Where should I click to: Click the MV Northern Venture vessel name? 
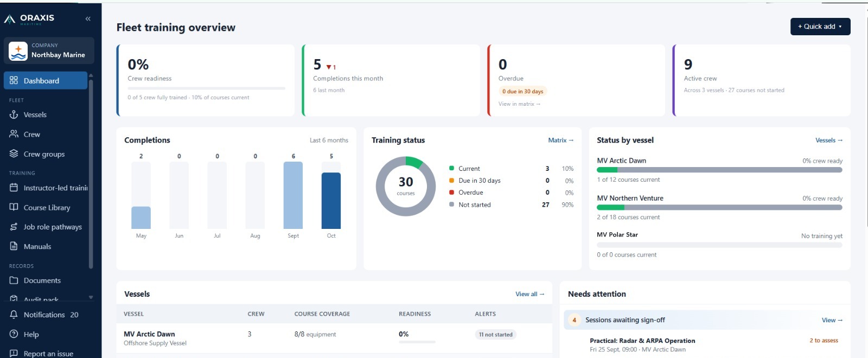630,198
